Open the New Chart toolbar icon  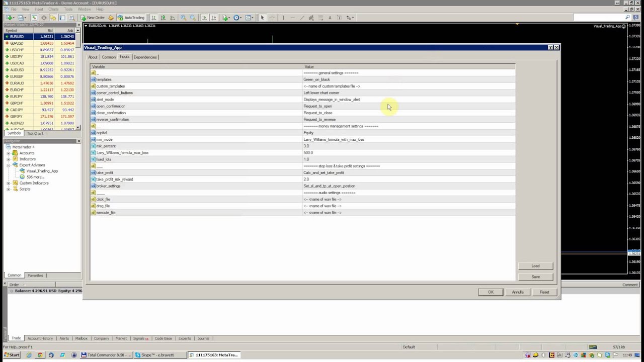[10, 18]
